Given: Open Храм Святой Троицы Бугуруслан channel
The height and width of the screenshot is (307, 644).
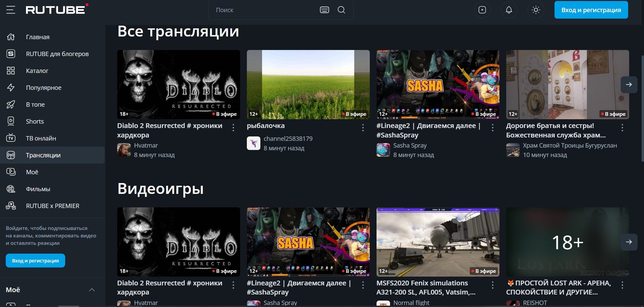Looking at the screenshot, I should click(570, 145).
